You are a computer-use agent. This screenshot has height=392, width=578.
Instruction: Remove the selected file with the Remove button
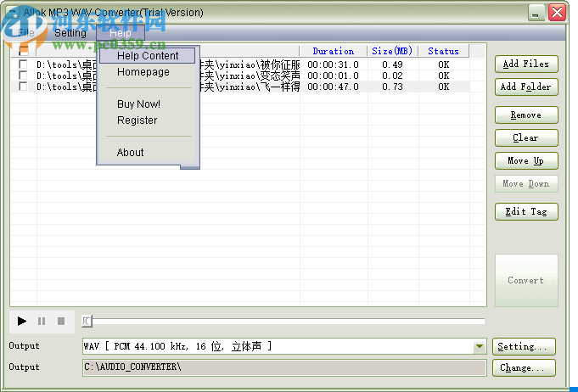526,115
